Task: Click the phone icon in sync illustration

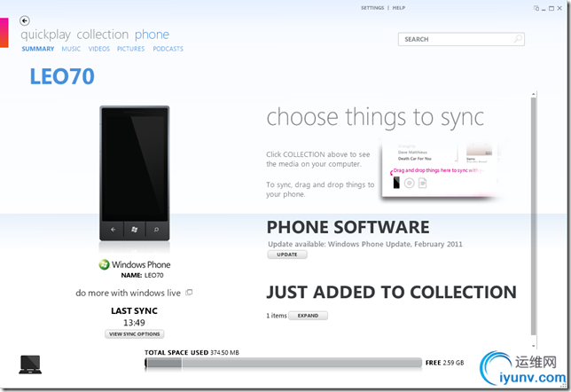Action: (396, 183)
